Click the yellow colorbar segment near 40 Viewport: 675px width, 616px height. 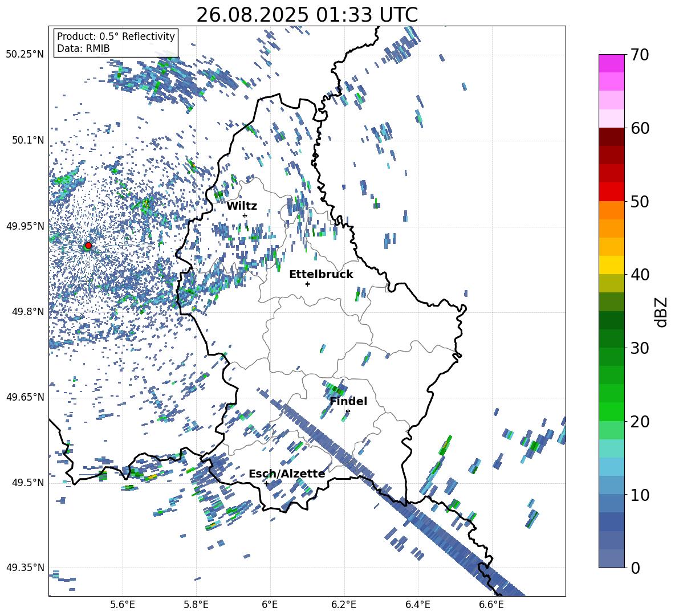click(612, 266)
